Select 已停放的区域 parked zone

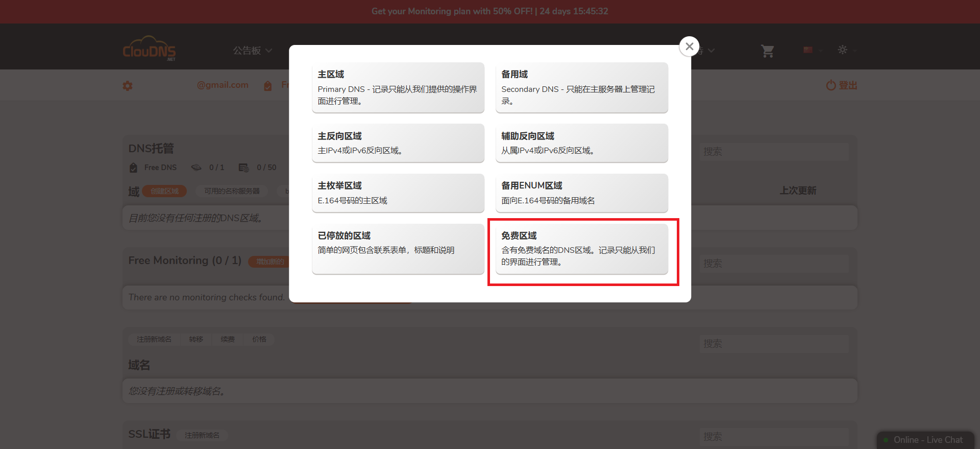[398, 249]
